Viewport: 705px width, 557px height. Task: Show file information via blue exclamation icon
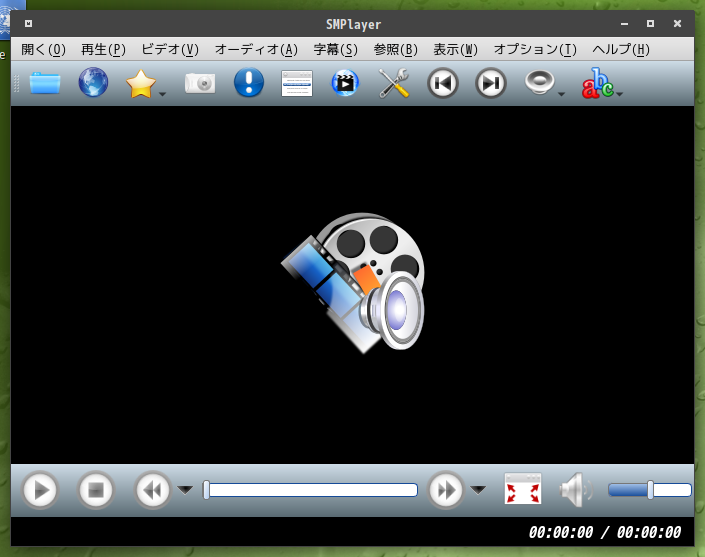pos(249,82)
